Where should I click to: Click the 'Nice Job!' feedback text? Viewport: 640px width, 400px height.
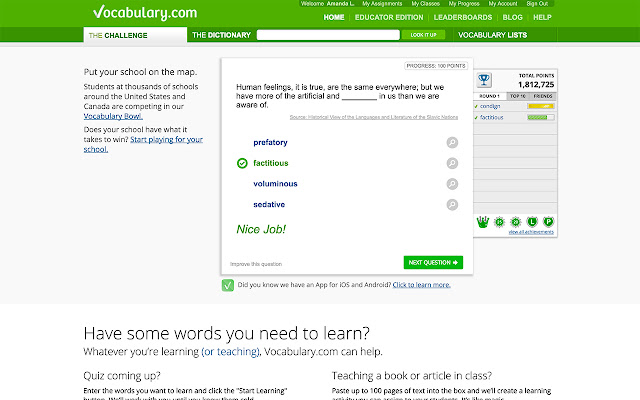pos(261,229)
